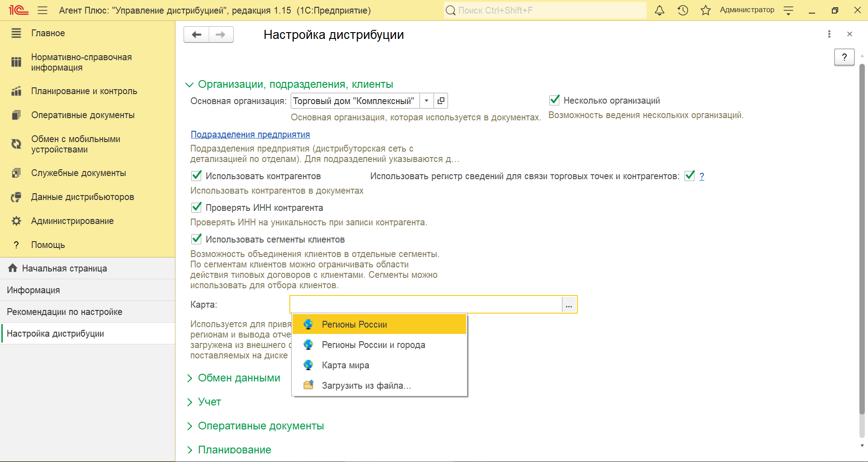Toggle регистр сведений для связи checkbox

pos(689,176)
